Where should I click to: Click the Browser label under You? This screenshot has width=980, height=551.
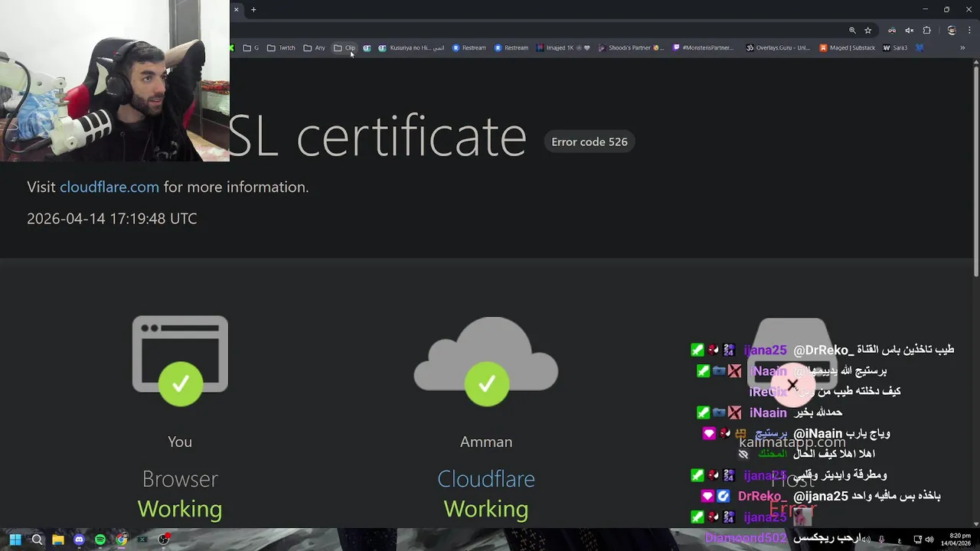click(x=180, y=479)
